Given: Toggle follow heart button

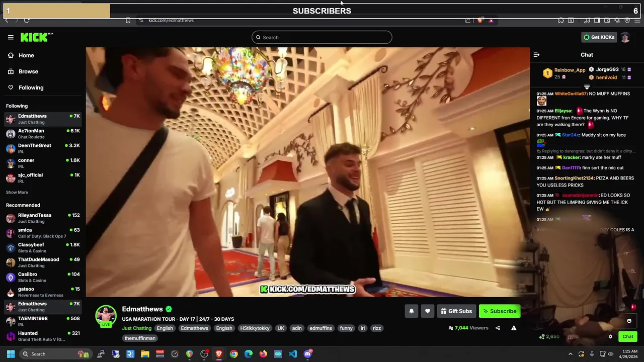Looking at the screenshot, I should (x=428, y=311).
